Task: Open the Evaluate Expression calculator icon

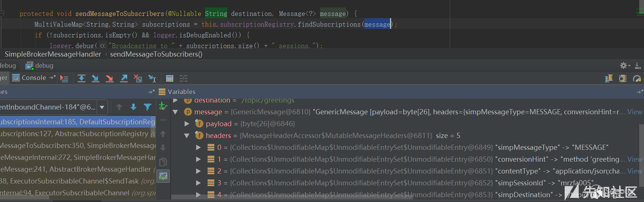Action: tap(169, 78)
